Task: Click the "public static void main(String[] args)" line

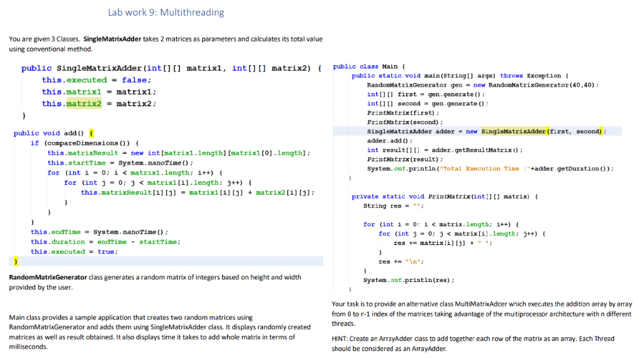Action: tap(460, 76)
